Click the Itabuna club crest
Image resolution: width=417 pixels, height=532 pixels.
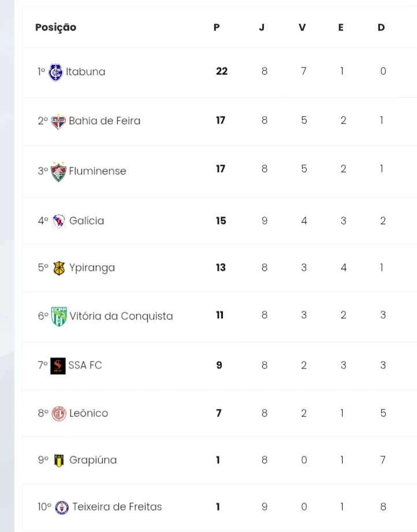56,72
